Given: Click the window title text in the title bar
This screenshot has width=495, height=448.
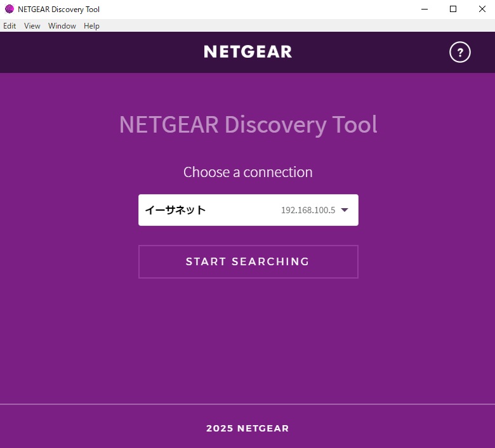Looking at the screenshot, I should pyautogui.click(x=58, y=9).
